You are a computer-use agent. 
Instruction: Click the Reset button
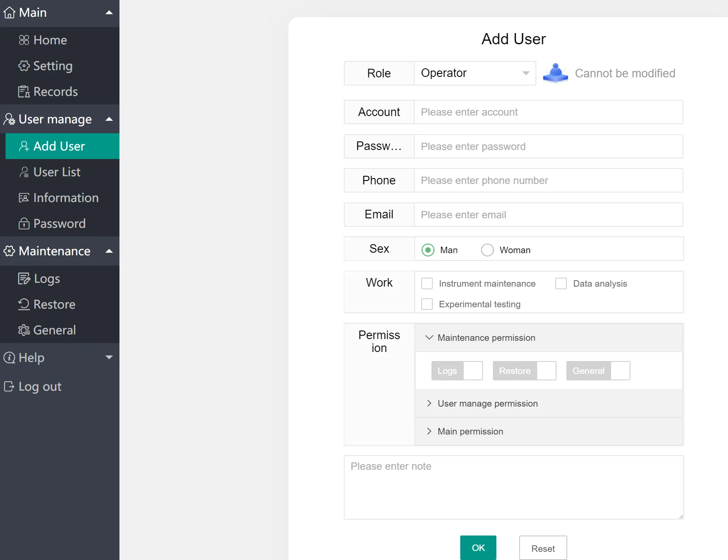coord(543,548)
